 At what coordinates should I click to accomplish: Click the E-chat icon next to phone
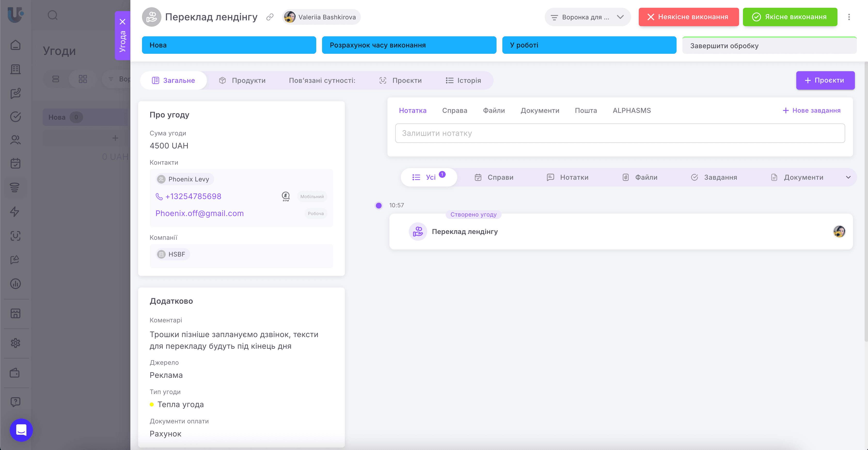(x=285, y=196)
